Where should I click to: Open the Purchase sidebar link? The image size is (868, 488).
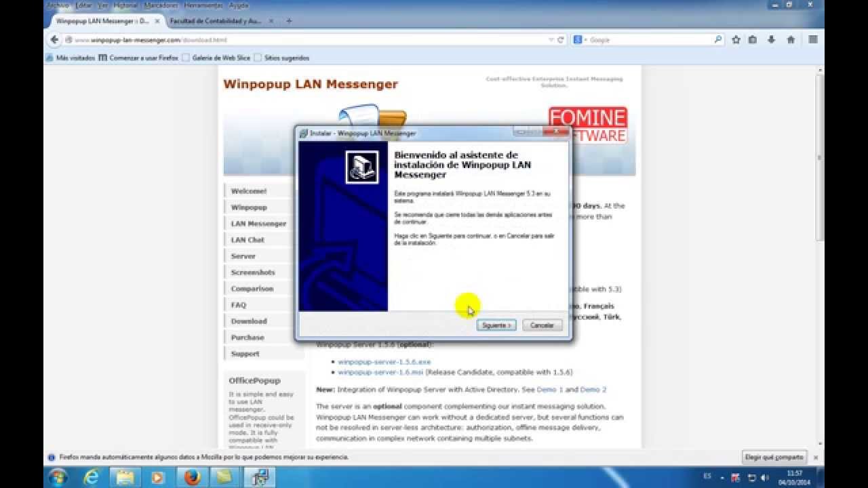(248, 338)
